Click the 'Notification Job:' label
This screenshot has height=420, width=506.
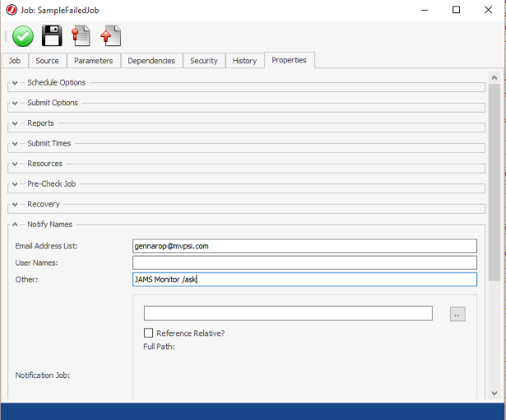click(43, 375)
